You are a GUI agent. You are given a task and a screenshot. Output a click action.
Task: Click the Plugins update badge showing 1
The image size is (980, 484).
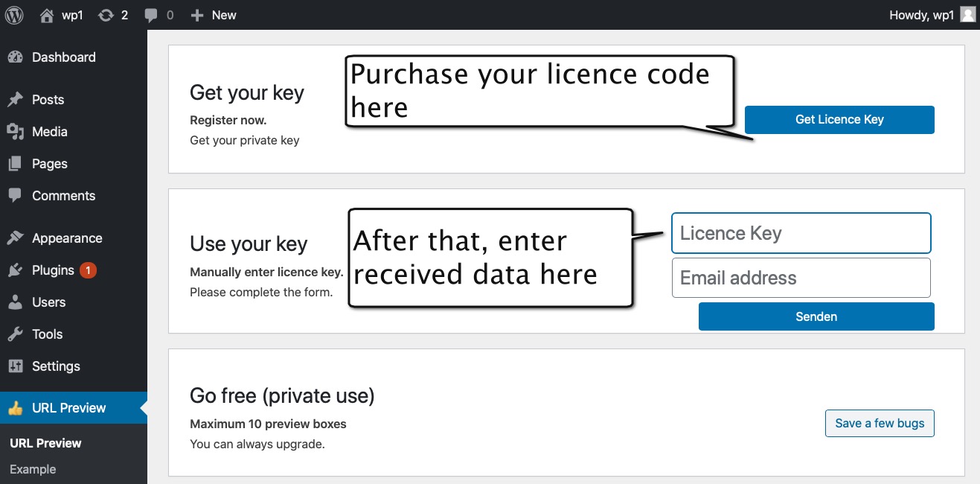(88, 270)
